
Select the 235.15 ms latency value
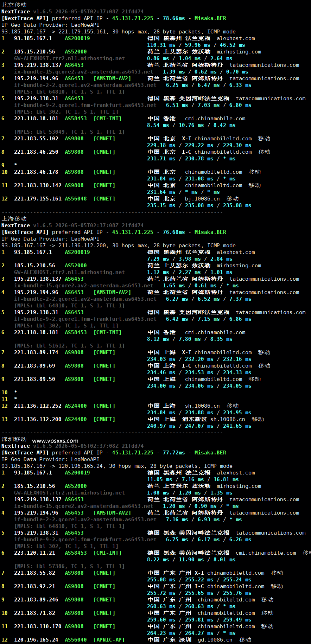point(161,205)
